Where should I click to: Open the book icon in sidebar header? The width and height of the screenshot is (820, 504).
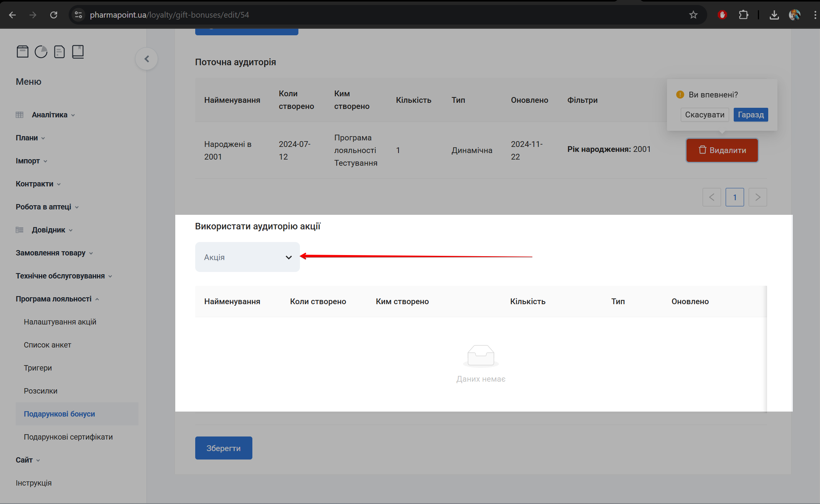[x=78, y=51]
